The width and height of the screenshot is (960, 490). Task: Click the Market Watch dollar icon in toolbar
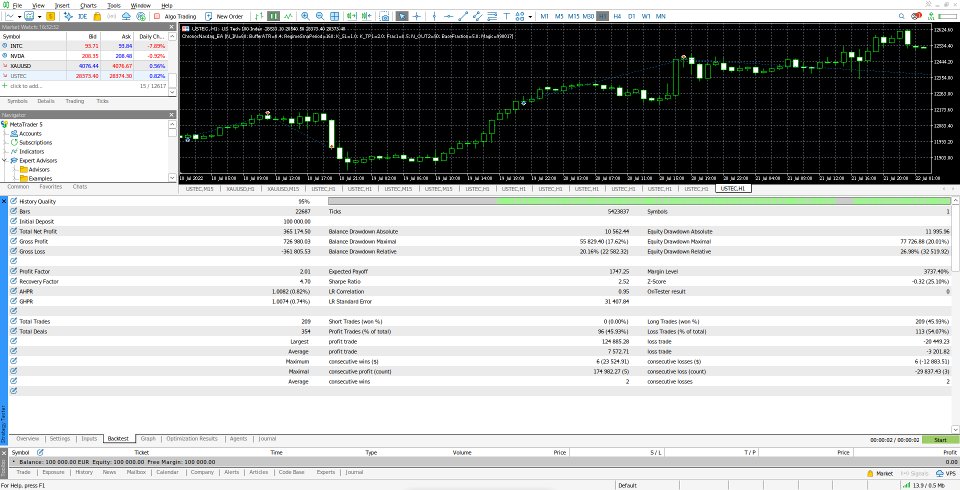(x=50, y=17)
